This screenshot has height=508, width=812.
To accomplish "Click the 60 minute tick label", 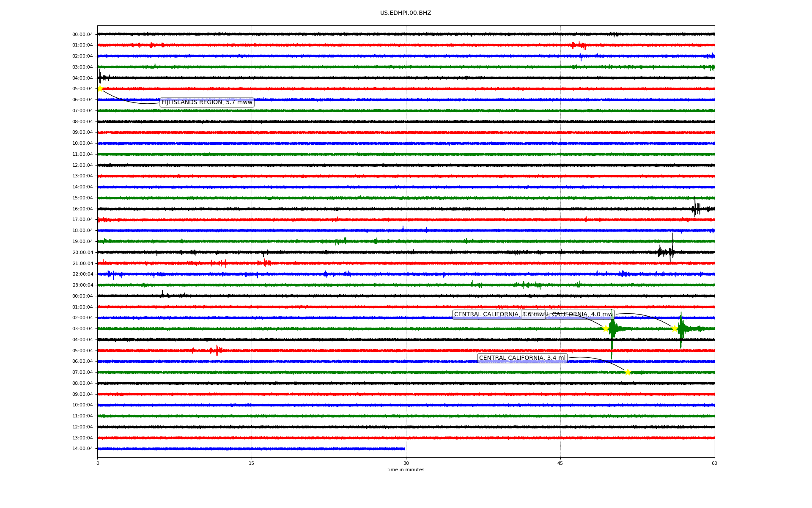I will coord(714,464).
